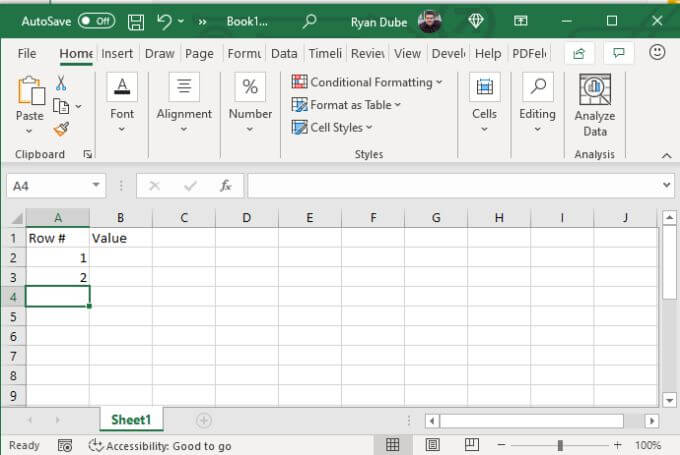
Task: Click Accessibility: Good to go status
Action: (x=160, y=446)
